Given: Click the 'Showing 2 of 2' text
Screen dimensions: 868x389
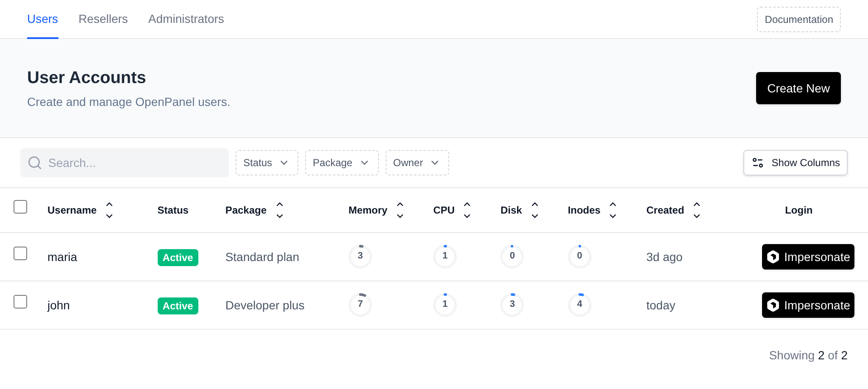Looking at the screenshot, I should pyautogui.click(x=808, y=355).
